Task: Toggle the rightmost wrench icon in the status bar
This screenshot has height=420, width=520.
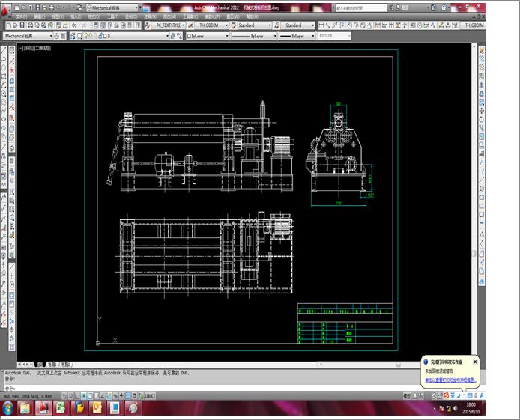Action: (x=481, y=395)
